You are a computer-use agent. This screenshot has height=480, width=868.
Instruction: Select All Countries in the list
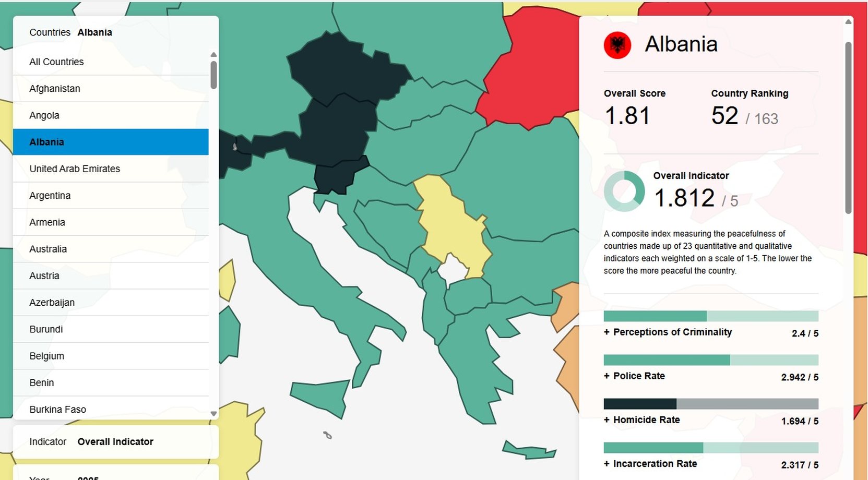click(56, 62)
